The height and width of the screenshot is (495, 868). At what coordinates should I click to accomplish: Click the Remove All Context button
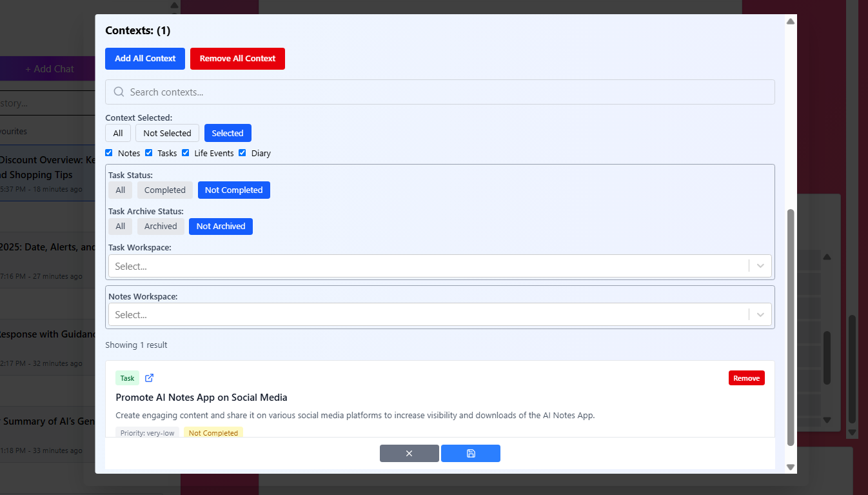(237, 58)
